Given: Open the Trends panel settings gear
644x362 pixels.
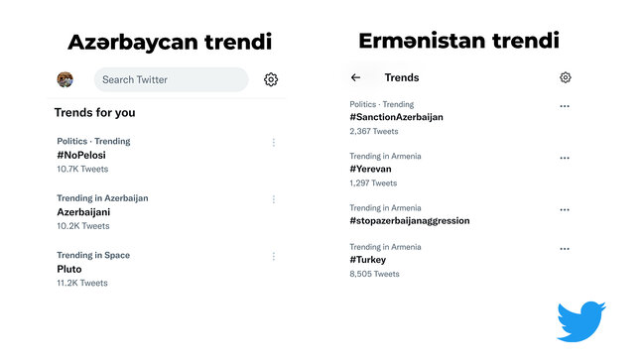Looking at the screenshot, I should click(566, 77).
